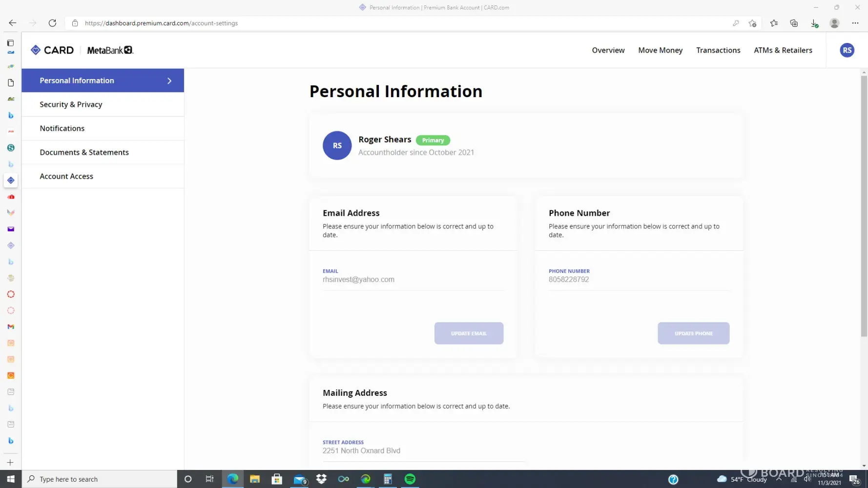868x488 pixels.
Task: Open Spotify from the taskbar
Action: pyautogui.click(x=410, y=479)
